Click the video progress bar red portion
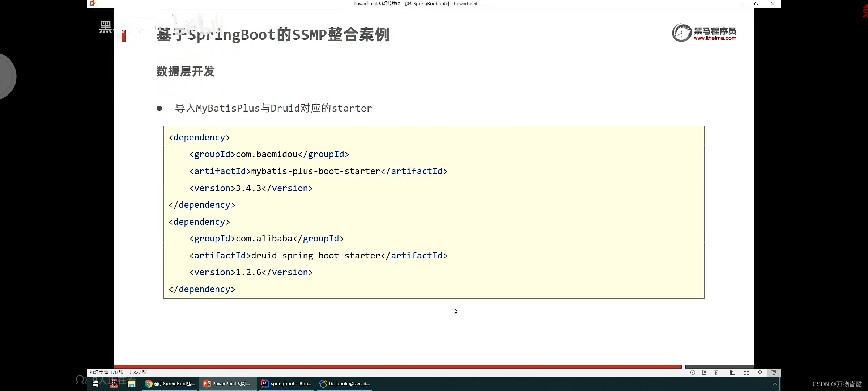The height and width of the screenshot is (391, 868). point(397,366)
